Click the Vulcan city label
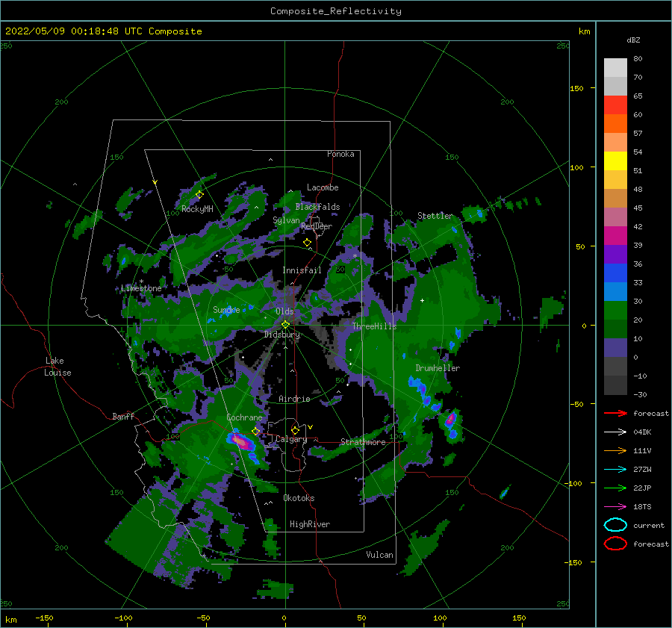Image resolution: width=672 pixels, height=628 pixels. 380,555
